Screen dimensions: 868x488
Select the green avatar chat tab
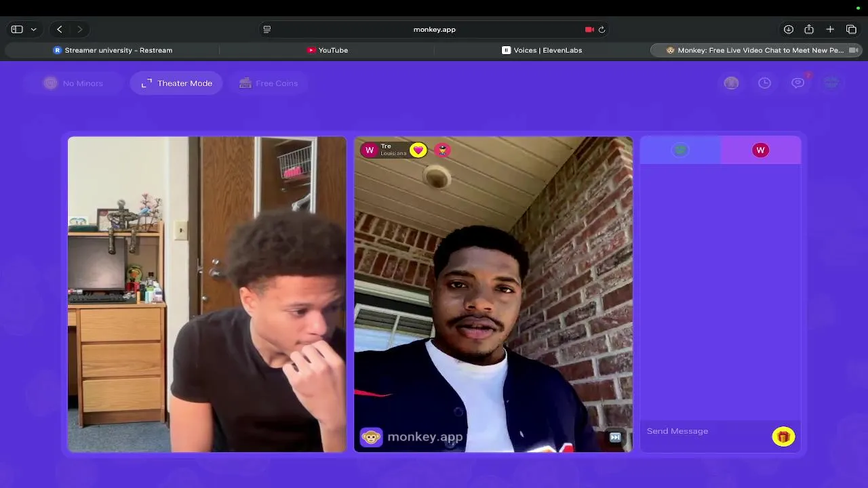point(680,150)
